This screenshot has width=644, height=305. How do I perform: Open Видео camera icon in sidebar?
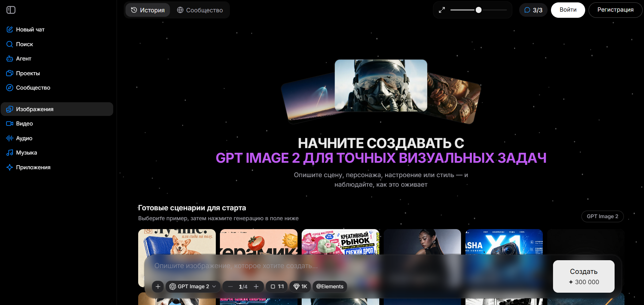pyautogui.click(x=10, y=123)
